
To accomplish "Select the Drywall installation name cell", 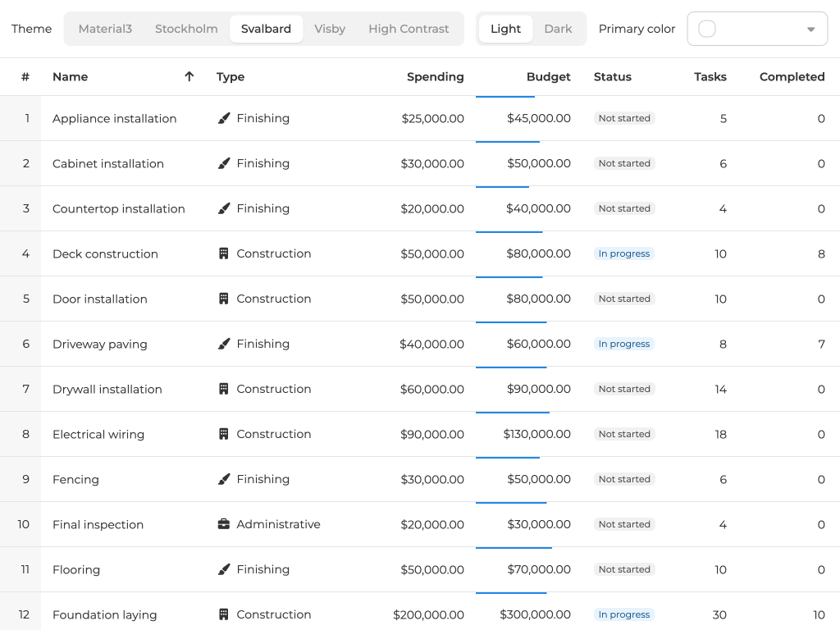I will point(107,389).
